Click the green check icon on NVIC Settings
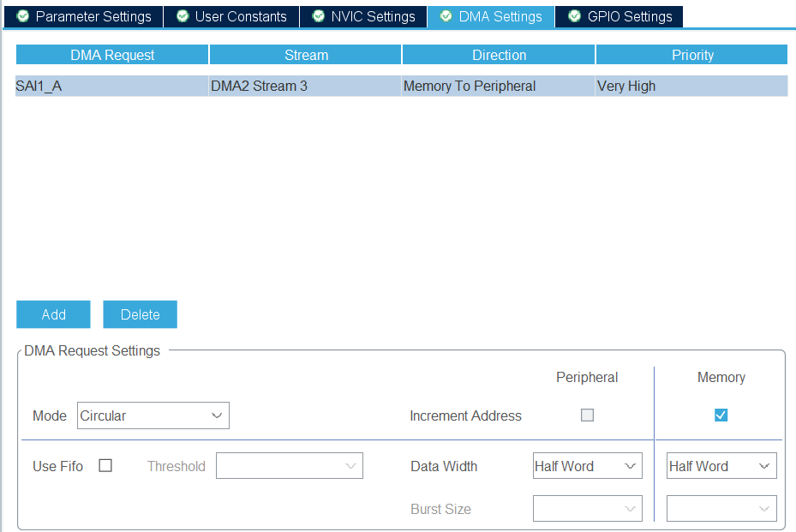The width and height of the screenshot is (796, 532). point(318,16)
